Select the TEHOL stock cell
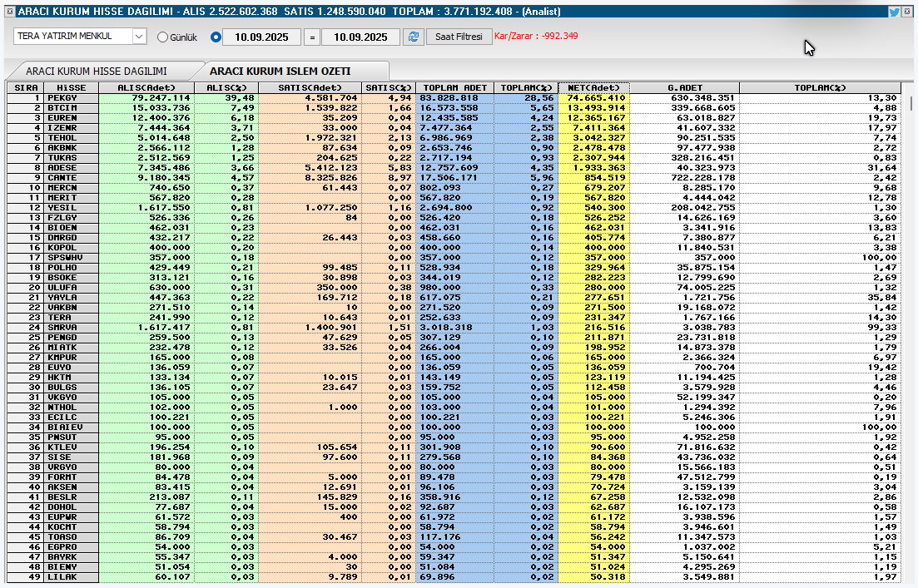The width and height of the screenshot is (918, 588). pos(72,138)
